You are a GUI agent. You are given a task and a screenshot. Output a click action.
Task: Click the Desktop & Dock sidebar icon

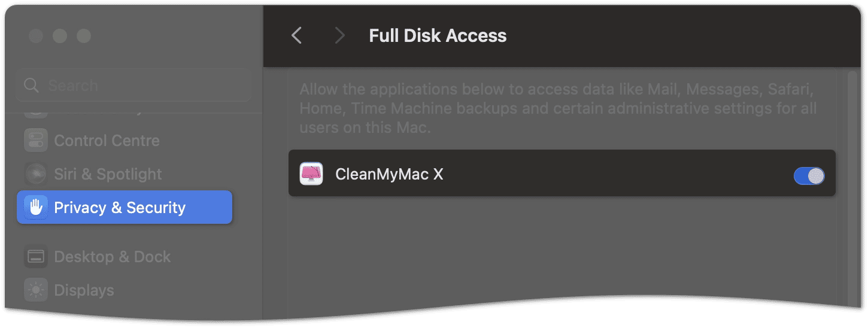point(35,257)
